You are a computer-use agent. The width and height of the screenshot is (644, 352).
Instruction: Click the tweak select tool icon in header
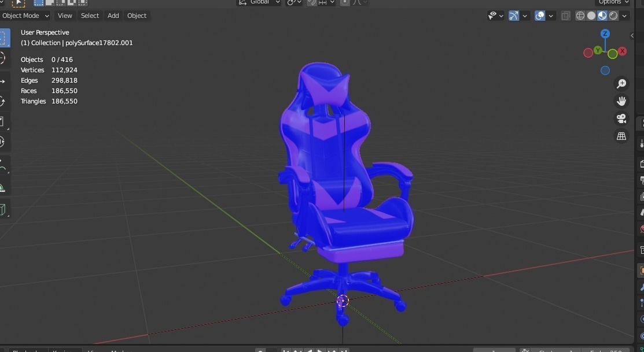[18, 2]
